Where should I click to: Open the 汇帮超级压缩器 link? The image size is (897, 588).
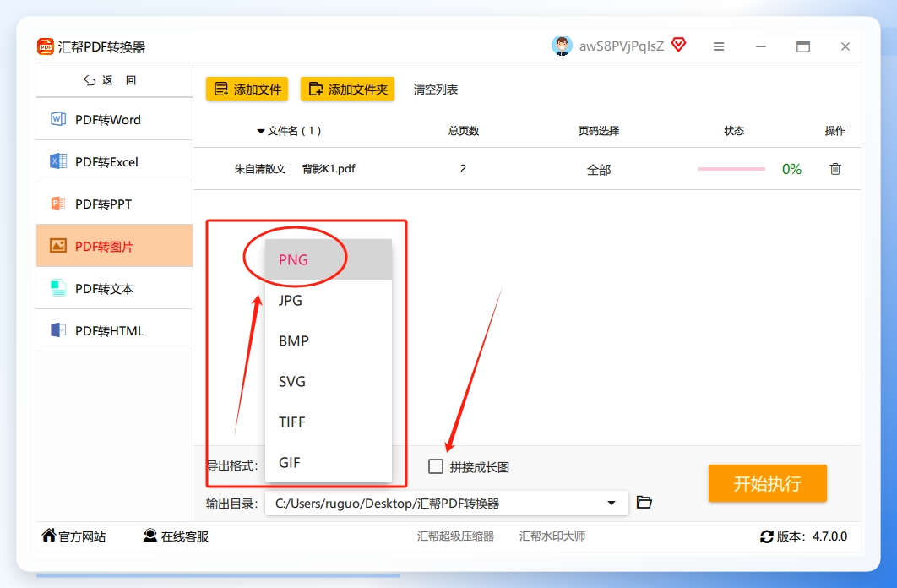[x=455, y=536]
